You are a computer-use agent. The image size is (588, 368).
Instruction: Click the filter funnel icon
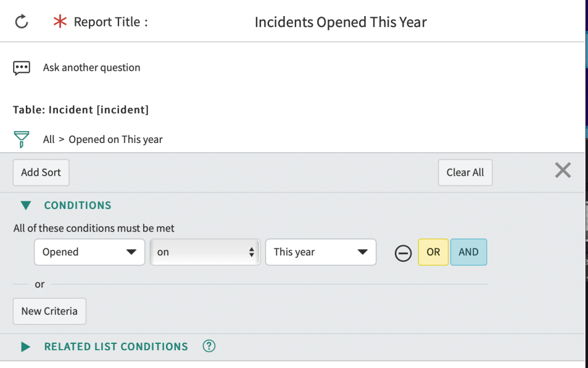[21, 140]
